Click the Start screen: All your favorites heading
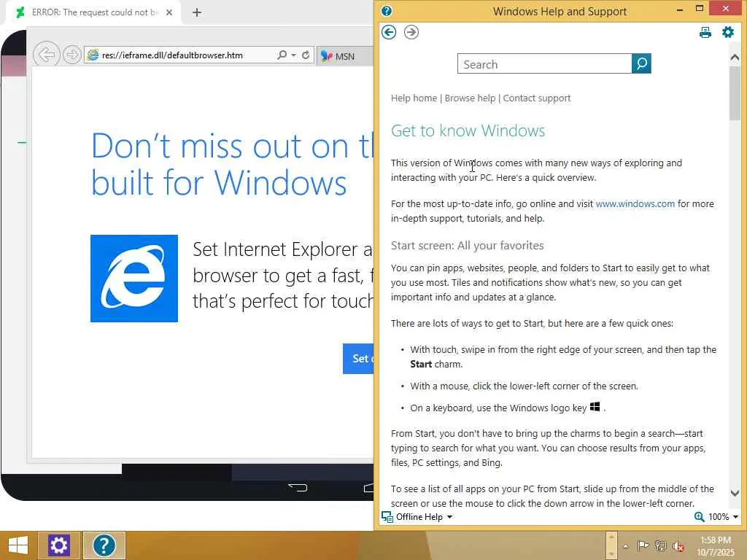The width and height of the screenshot is (747, 560). pos(468,245)
